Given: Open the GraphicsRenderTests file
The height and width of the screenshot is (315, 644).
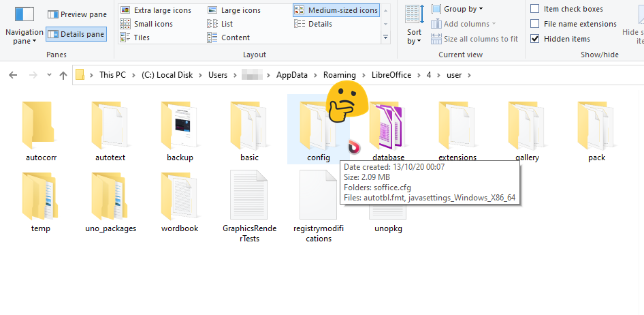Looking at the screenshot, I should (x=249, y=198).
